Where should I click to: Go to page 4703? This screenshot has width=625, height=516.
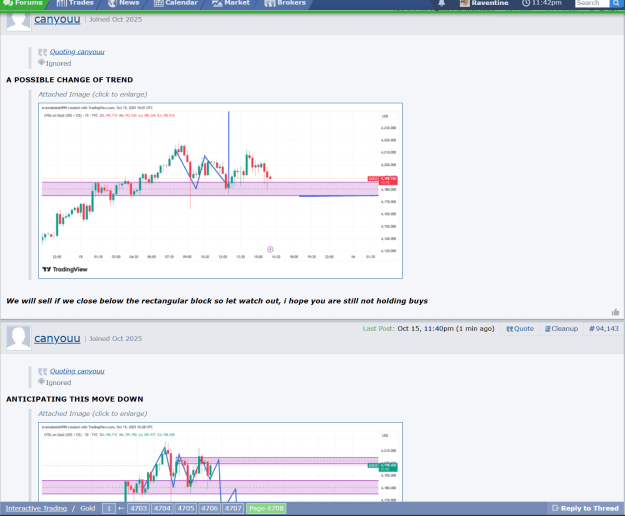click(138, 508)
